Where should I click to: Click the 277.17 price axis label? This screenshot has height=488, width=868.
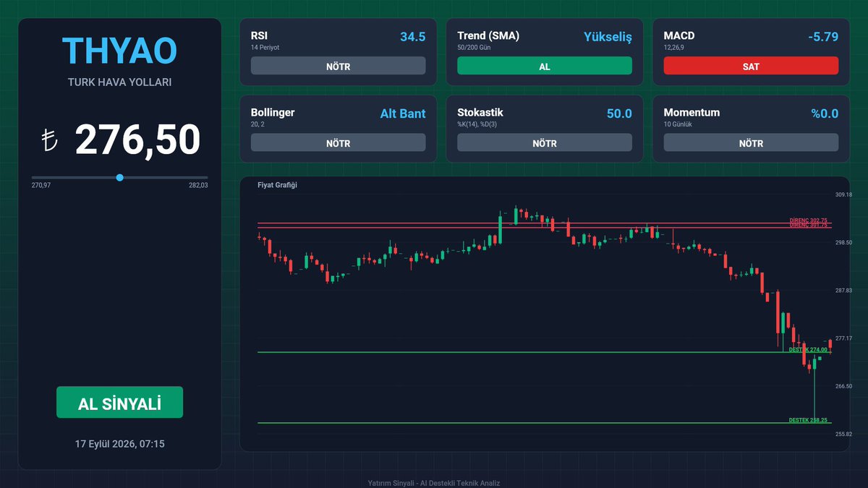click(844, 338)
